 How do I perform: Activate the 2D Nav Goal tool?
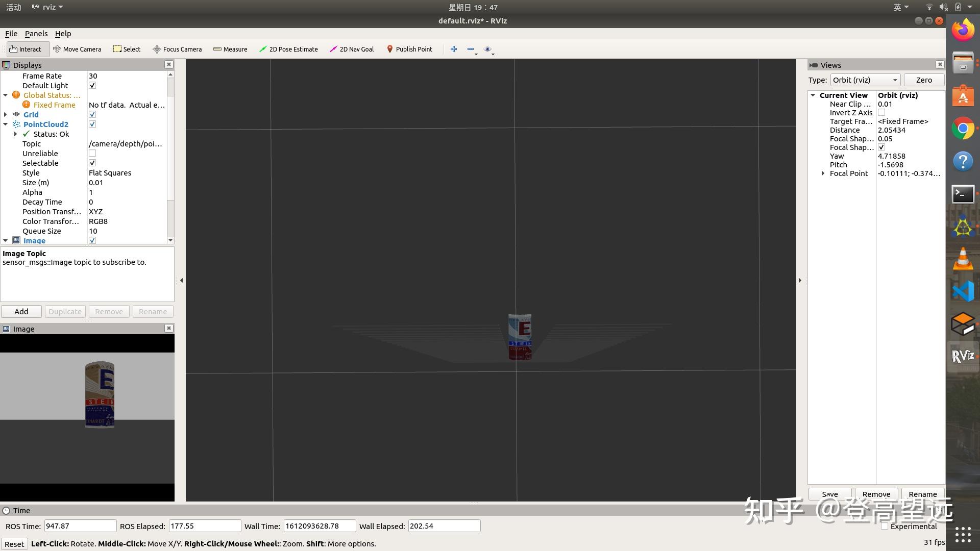click(x=351, y=49)
